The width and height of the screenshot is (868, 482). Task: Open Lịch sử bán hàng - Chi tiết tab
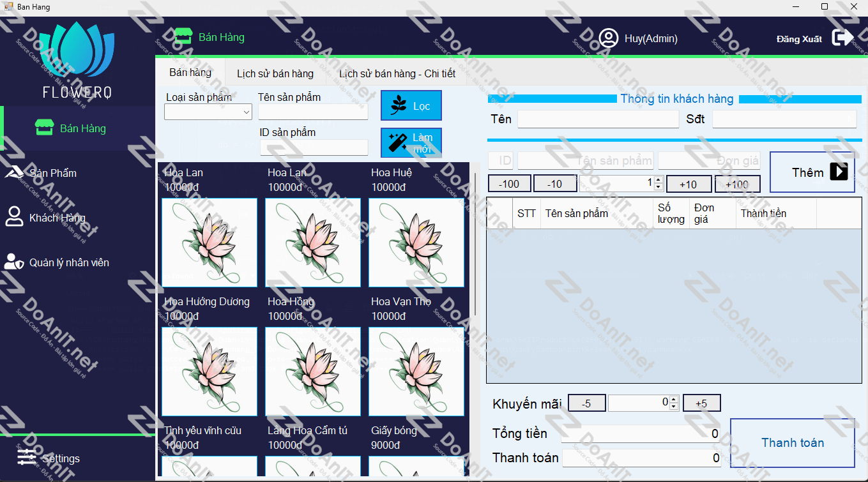click(397, 73)
